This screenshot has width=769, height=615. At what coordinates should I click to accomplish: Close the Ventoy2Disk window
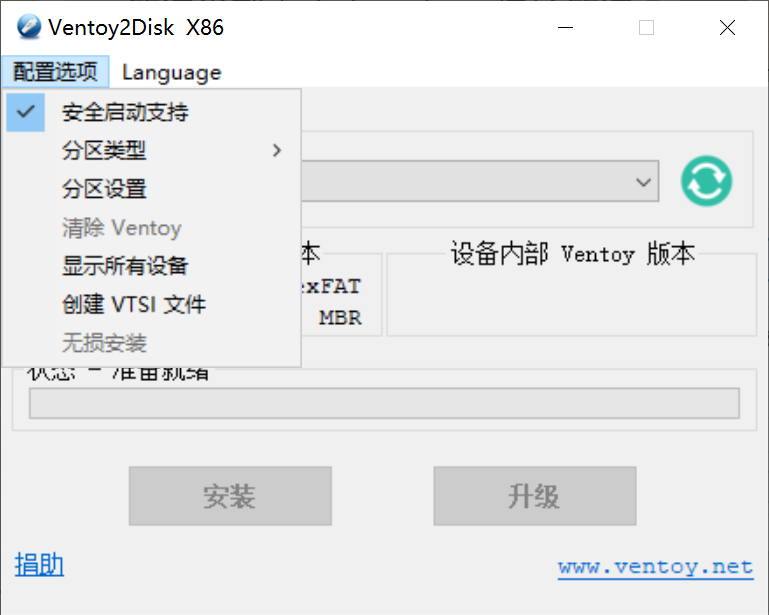(727, 27)
